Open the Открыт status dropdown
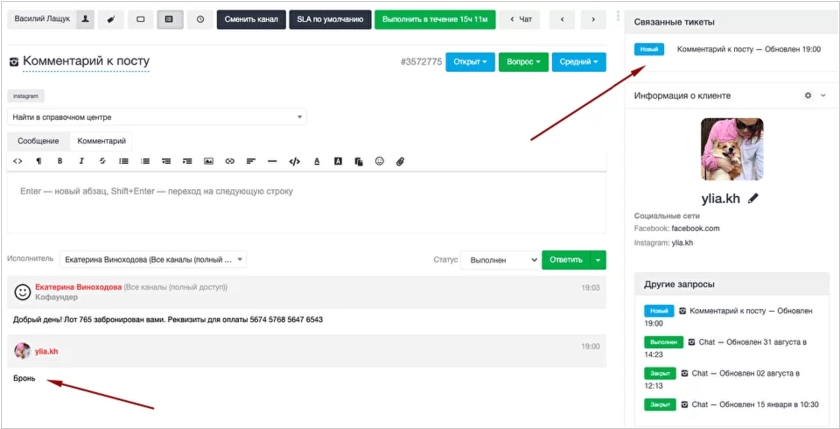 [470, 62]
